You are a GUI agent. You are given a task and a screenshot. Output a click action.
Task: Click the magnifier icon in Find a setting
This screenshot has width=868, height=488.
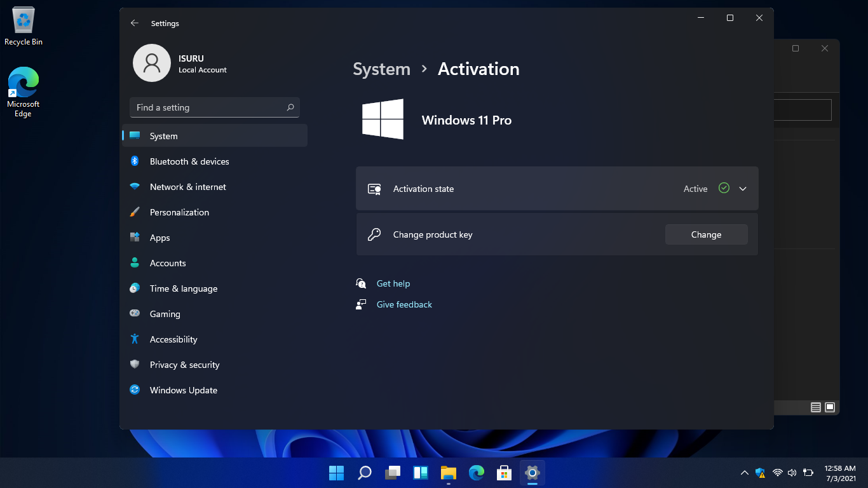290,107
